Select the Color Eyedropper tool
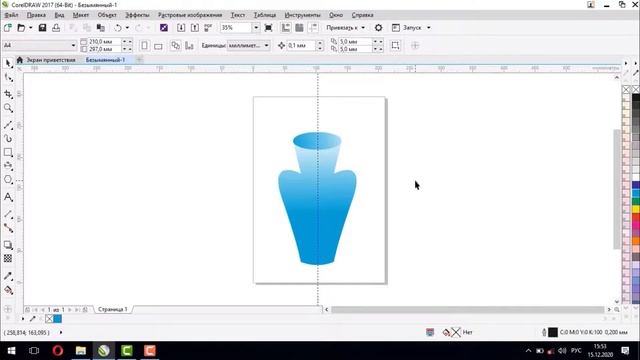 [x=8, y=276]
